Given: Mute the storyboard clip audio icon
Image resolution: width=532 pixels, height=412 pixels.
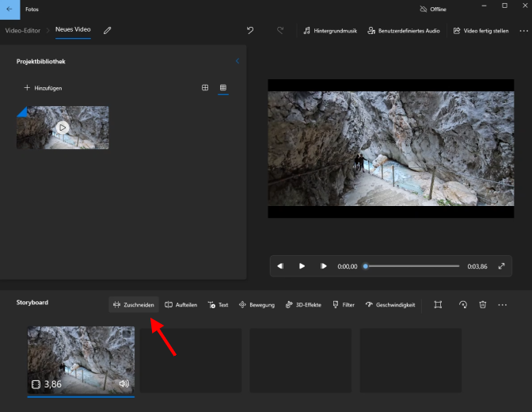Looking at the screenshot, I should pos(124,383).
